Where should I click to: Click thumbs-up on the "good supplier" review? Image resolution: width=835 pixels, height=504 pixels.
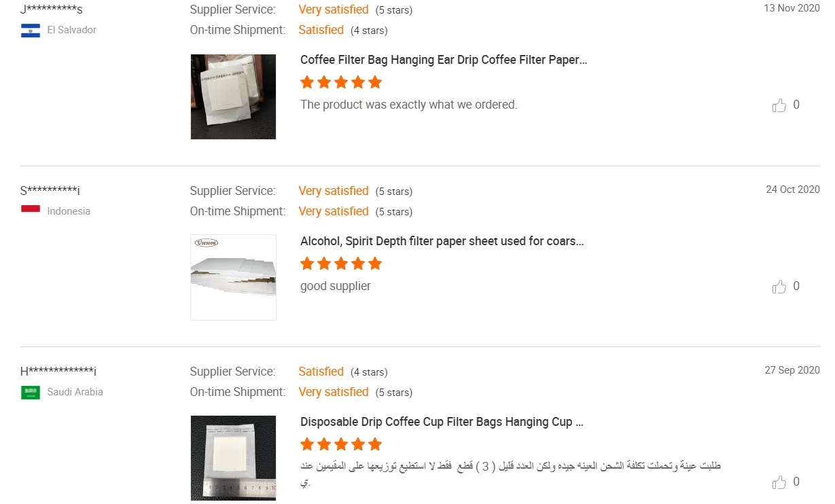coord(779,287)
